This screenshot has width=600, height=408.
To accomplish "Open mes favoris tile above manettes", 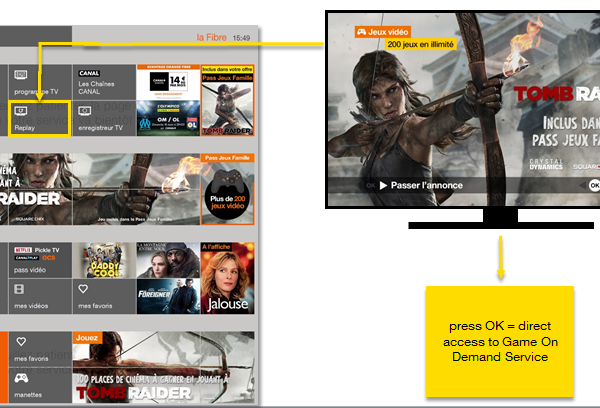I will click(x=40, y=349).
